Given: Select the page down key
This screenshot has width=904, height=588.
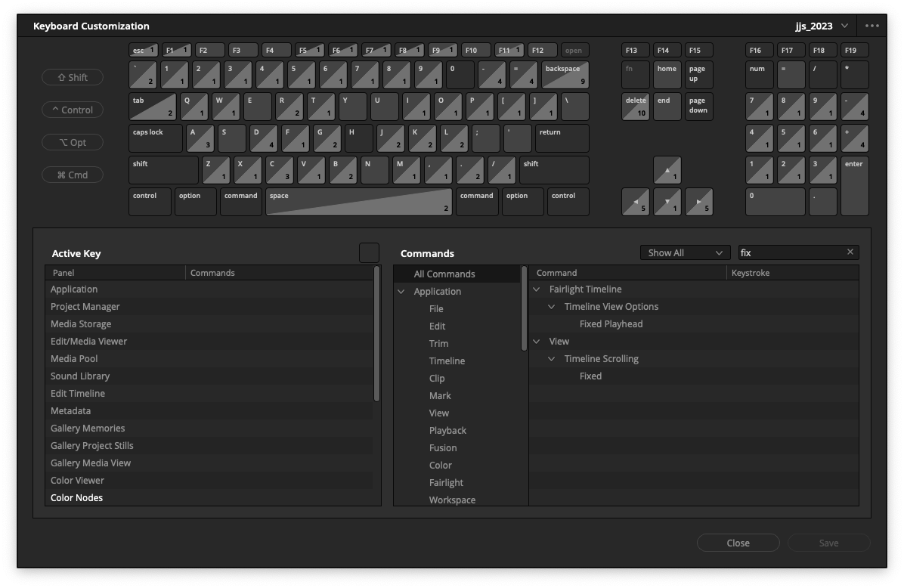Looking at the screenshot, I should [698, 107].
